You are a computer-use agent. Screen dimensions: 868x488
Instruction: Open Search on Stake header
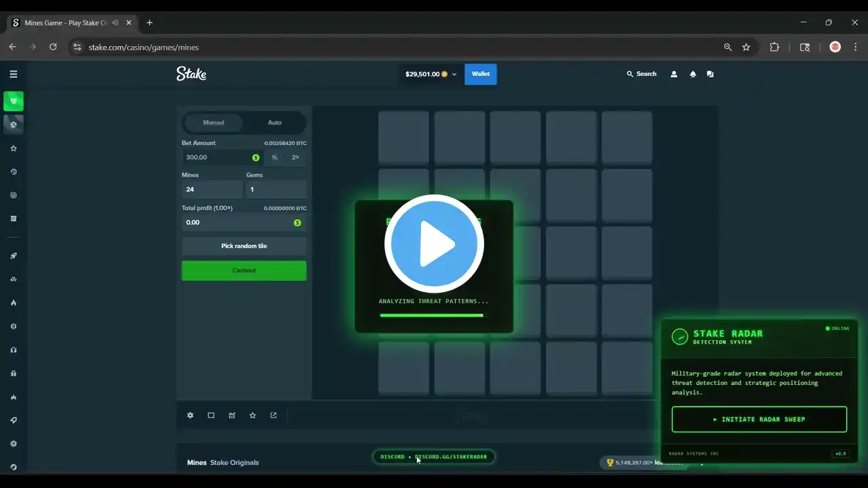pyautogui.click(x=642, y=74)
